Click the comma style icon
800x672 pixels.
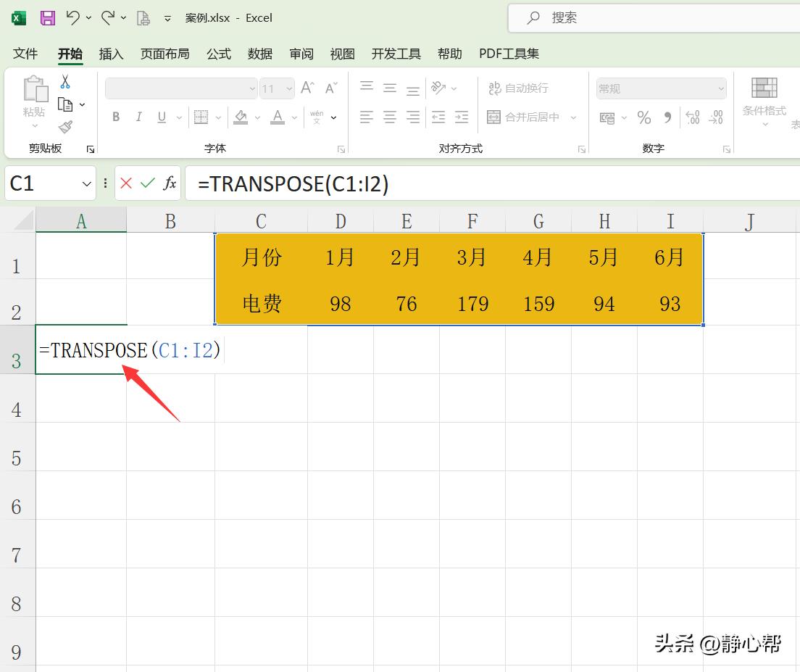pos(667,117)
